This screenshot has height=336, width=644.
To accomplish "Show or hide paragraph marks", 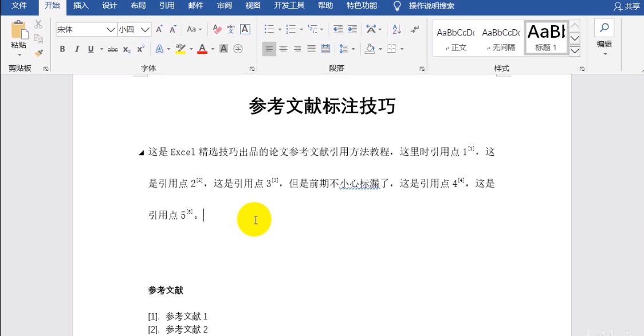I will (415, 29).
